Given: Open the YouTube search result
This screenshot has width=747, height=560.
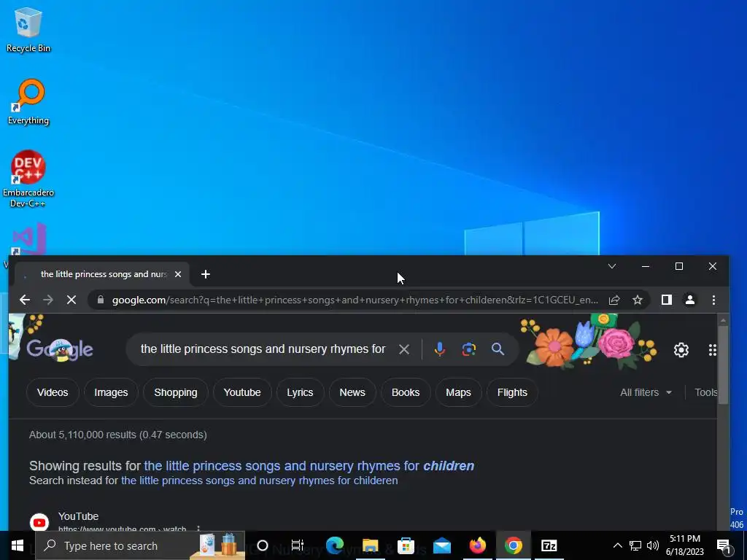Looking at the screenshot, I should click(79, 517).
